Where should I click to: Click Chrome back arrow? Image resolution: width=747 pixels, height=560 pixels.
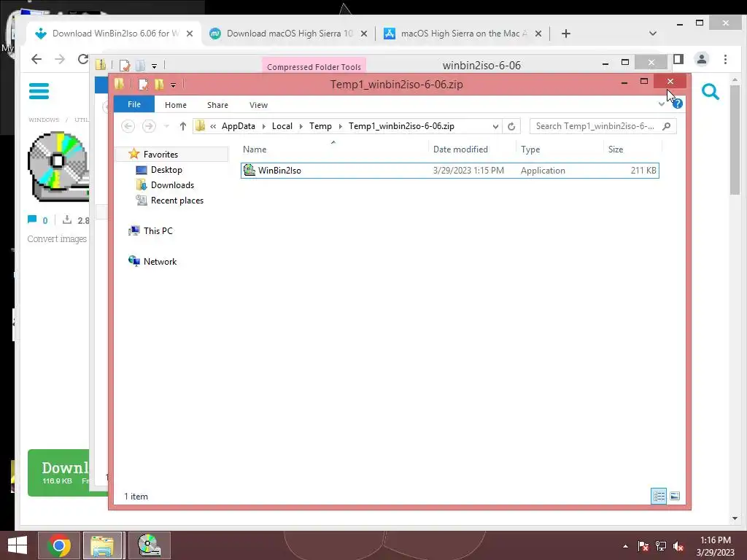(36, 59)
